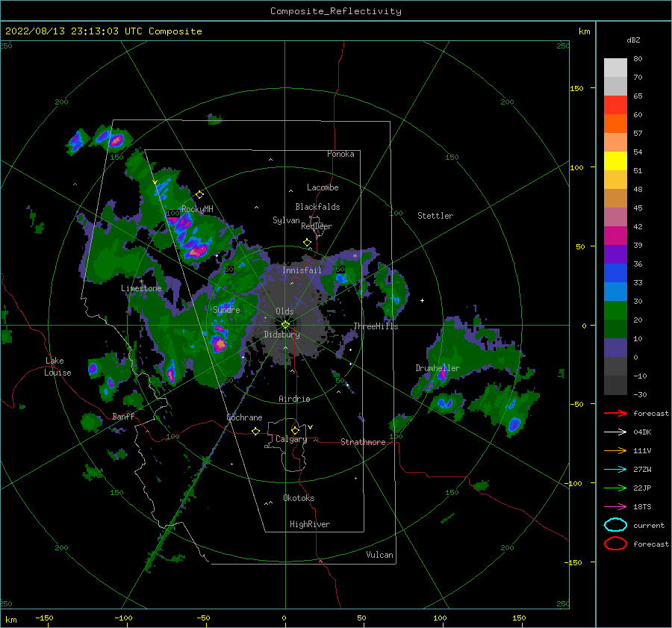Click the Composite_Reflectivity title text
Screen dimensions: 672x628
click(336, 11)
